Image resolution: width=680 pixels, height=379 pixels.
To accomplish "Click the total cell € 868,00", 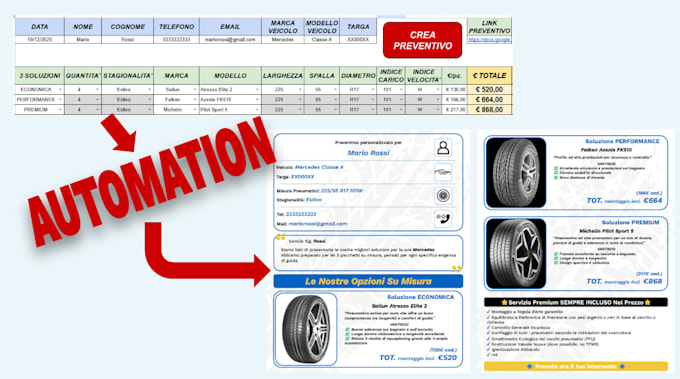I will coord(490,110).
